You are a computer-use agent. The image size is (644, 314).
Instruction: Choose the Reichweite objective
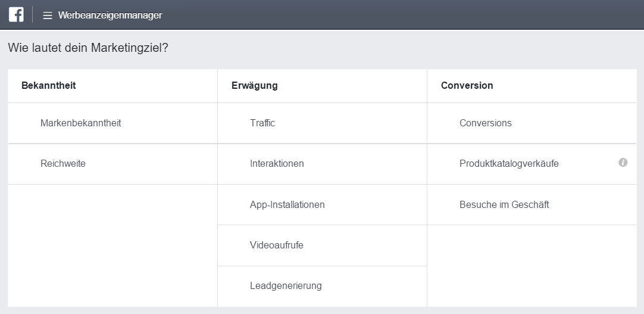tap(63, 164)
